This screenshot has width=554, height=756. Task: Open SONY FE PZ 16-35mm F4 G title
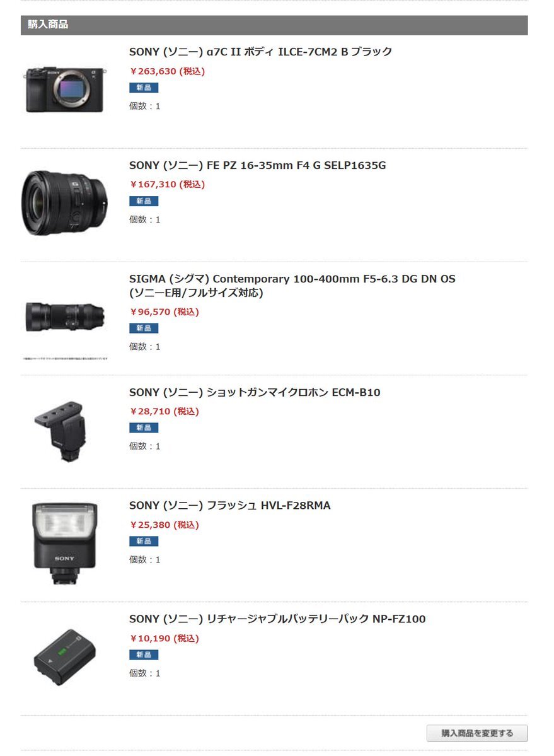(x=257, y=165)
